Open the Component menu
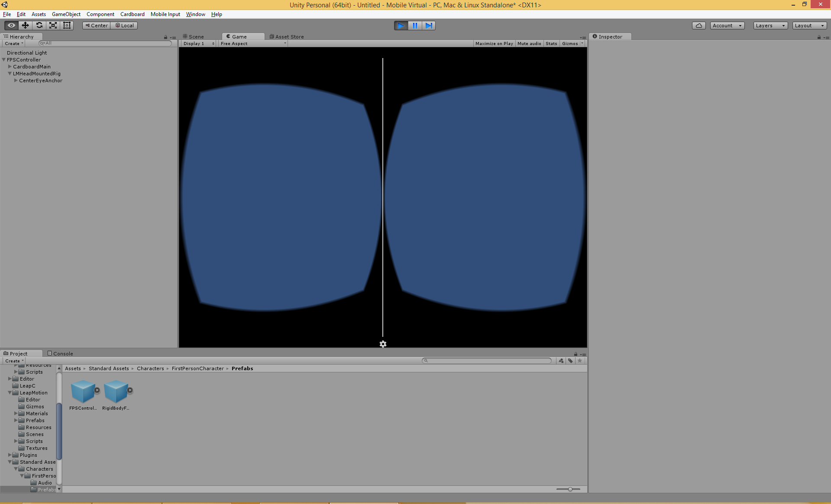The width and height of the screenshot is (831, 504). pyautogui.click(x=100, y=14)
